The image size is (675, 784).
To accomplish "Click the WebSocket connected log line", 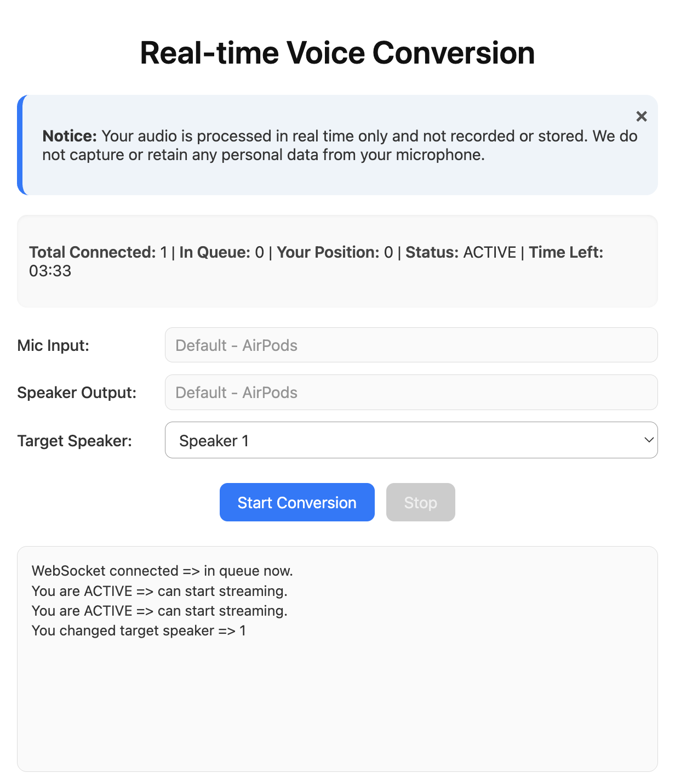I will pyautogui.click(x=162, y=571).
